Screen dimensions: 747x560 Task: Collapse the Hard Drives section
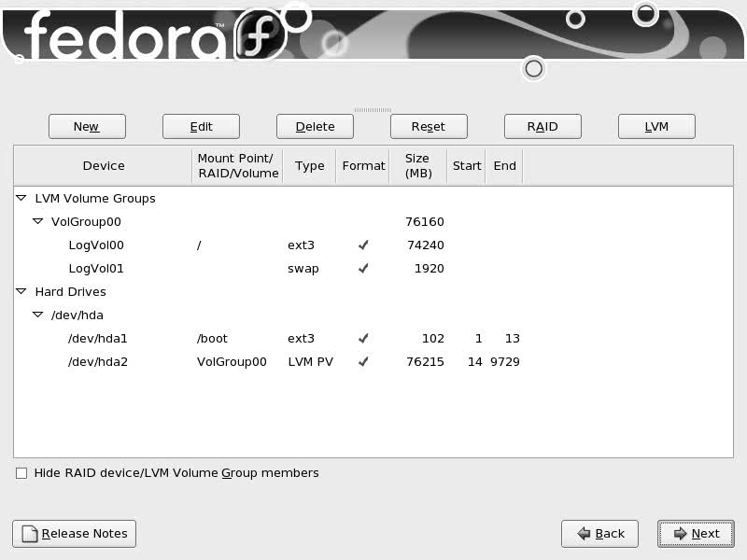(x=21, y=291)
